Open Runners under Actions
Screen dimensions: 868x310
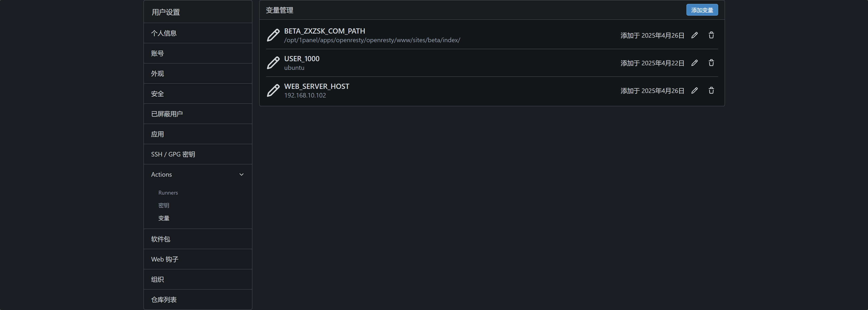click(168, 193)
